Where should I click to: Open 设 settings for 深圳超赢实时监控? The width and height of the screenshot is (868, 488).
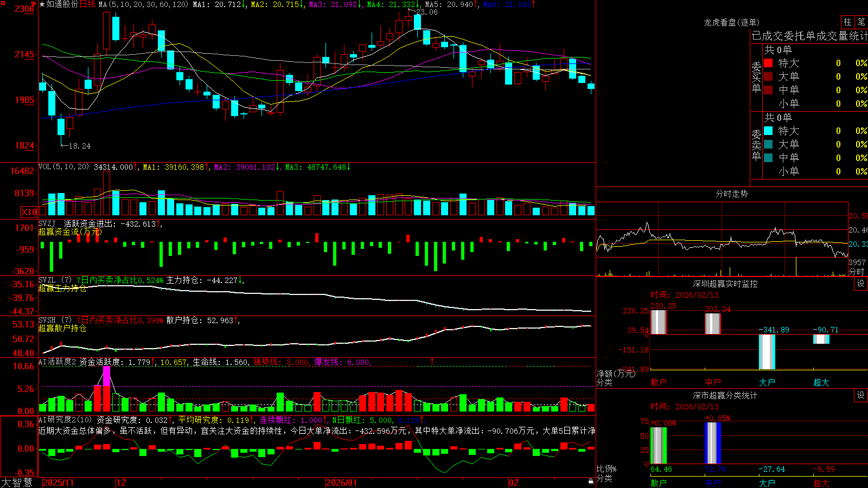point(861,284)
